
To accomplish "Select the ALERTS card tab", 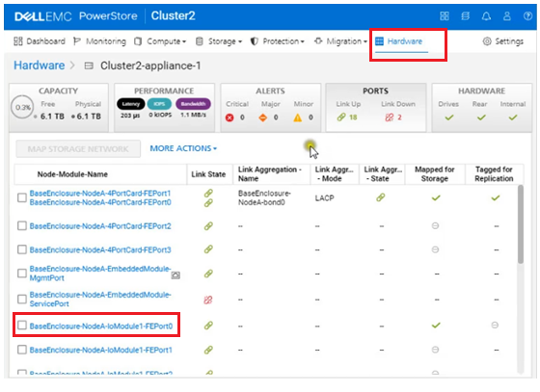I will (x=270, y=107).
